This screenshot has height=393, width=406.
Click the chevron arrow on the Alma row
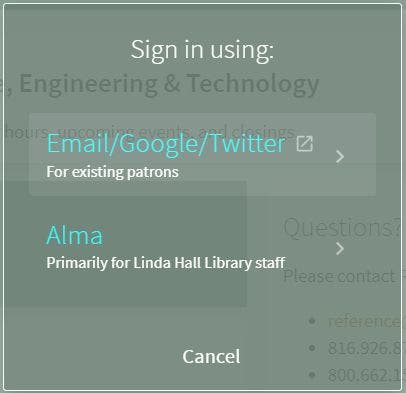pyautogui.click(x=340, y=248)
